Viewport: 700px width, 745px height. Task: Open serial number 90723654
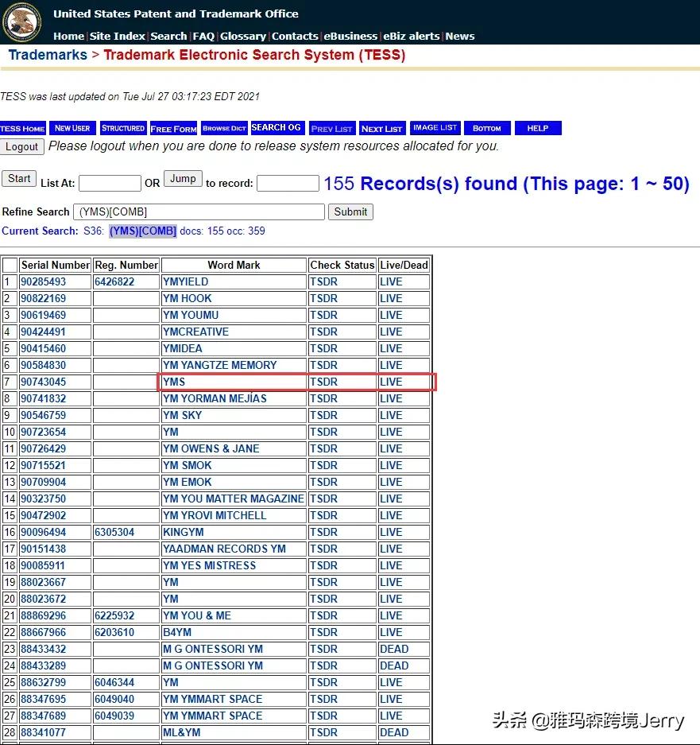point(43,432)
